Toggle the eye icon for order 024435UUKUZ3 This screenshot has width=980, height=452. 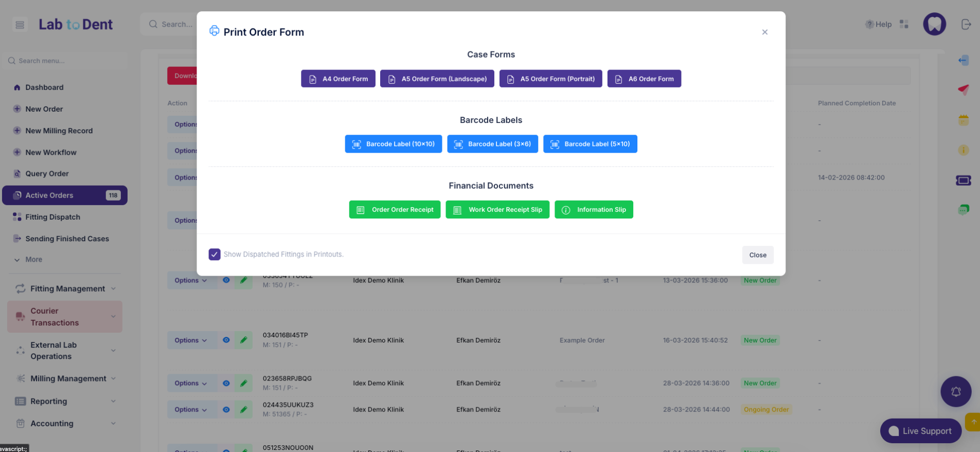[x=226, y=410]
